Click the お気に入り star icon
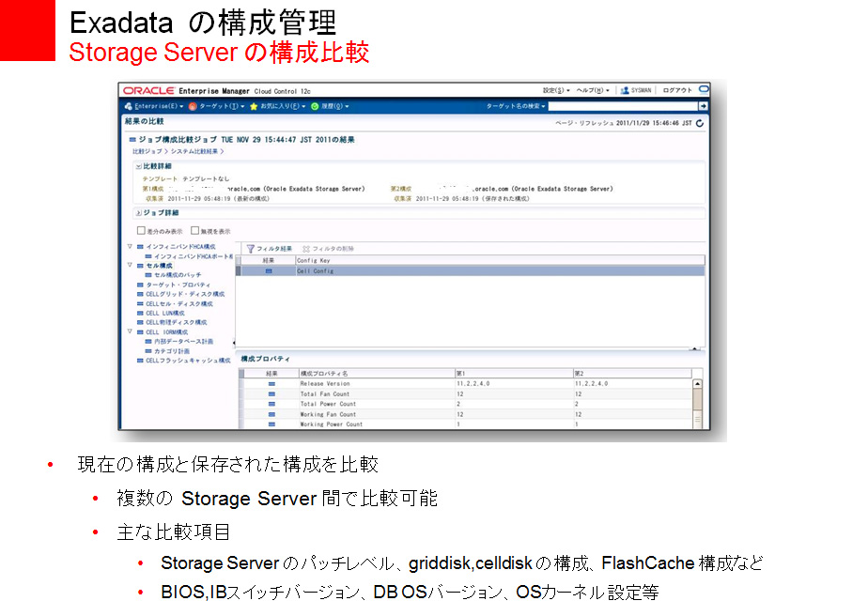 click(x=254, y=106)
